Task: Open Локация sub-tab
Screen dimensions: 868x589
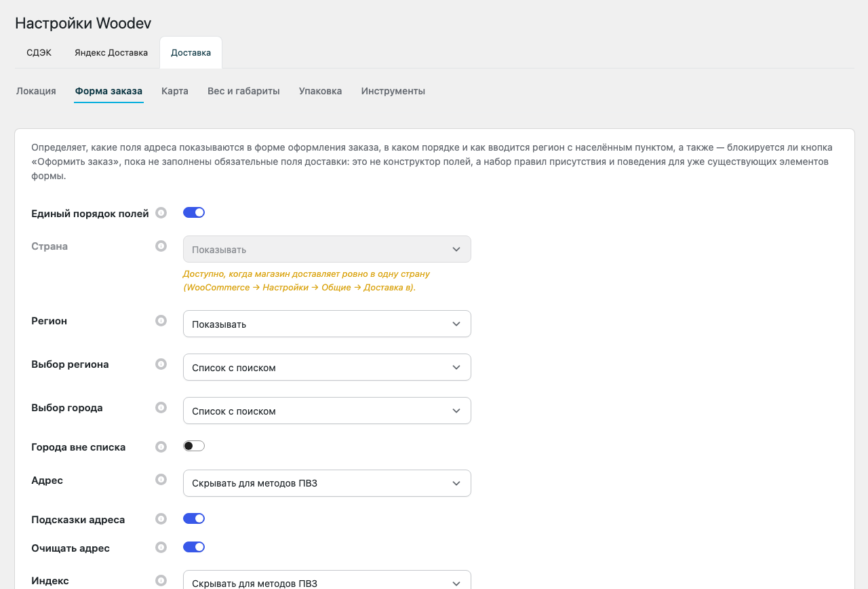Action: point(36,91)
